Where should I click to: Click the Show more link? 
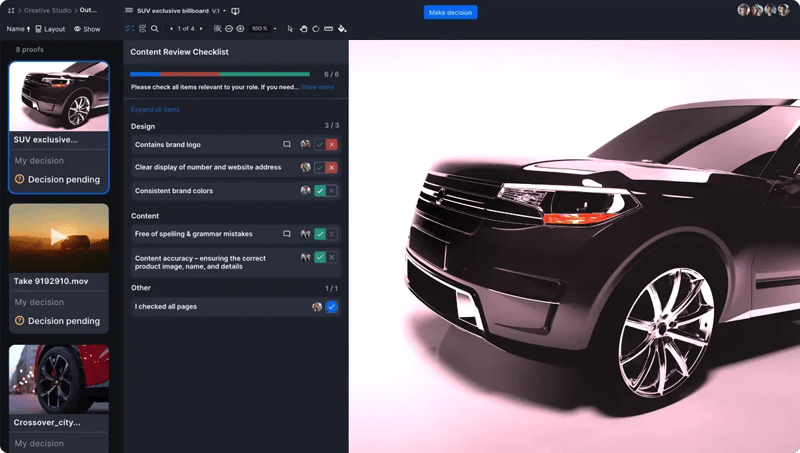click(x=317, y=87)
